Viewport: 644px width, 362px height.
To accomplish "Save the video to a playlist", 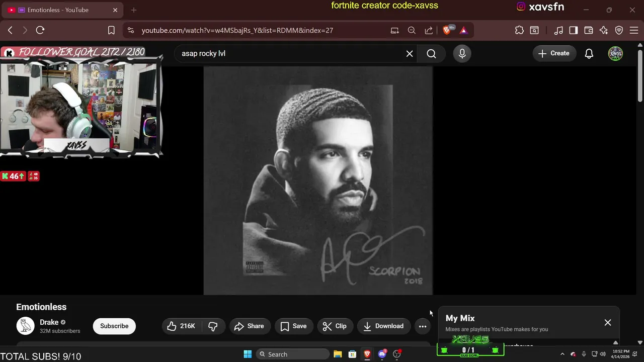I will (x=294, y=326).
